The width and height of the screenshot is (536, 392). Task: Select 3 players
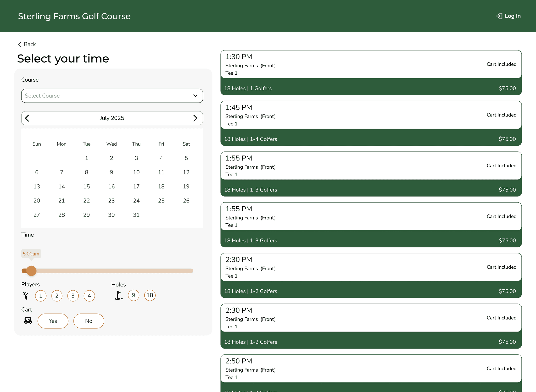coord(73,296)
